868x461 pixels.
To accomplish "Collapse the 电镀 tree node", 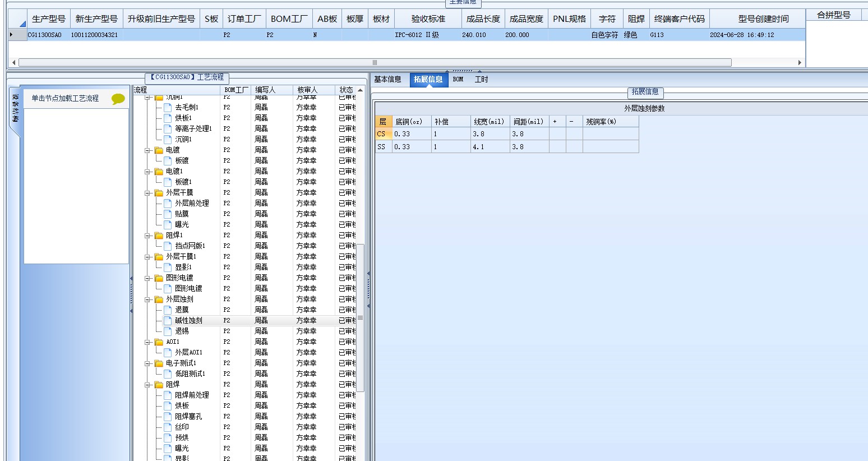I will click(x=148, y=150).
